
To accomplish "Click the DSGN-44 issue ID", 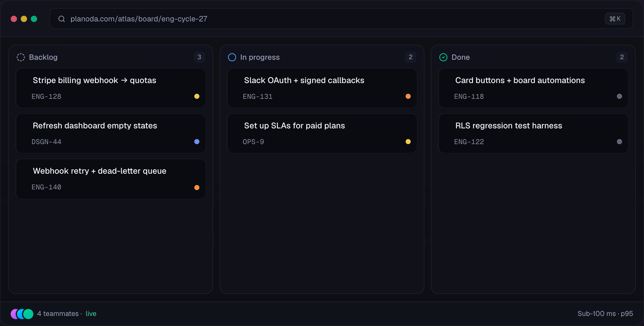I will click(x=47, y=142).
